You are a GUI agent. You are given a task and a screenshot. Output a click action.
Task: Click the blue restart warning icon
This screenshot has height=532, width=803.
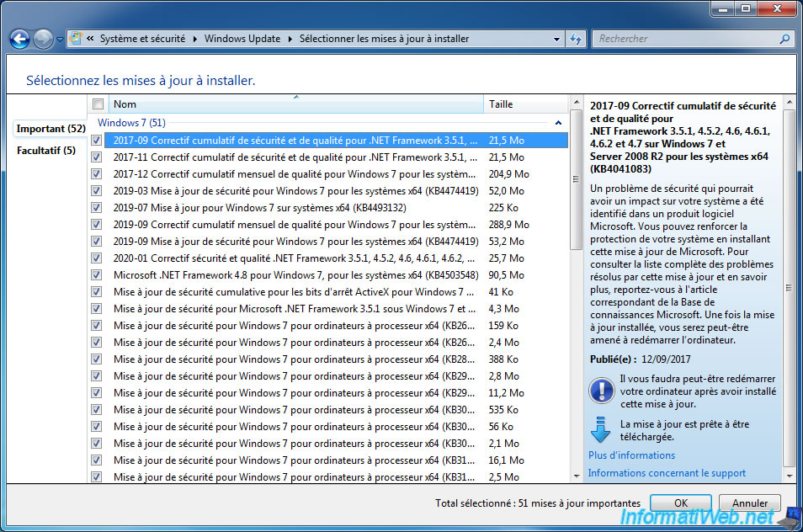click(x=602, y=391)
